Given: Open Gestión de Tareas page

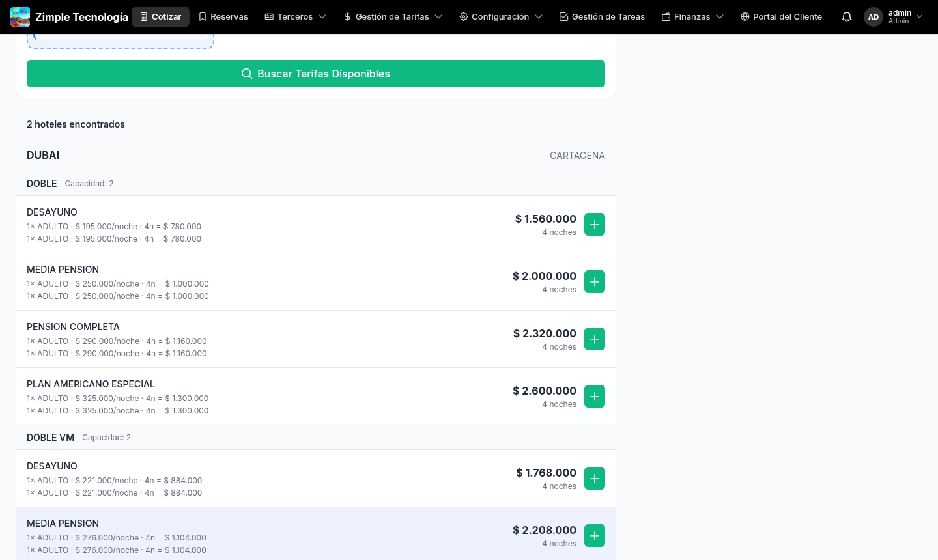Looking at the screenshot, I should pyautogui.click(x=602, y=17).
